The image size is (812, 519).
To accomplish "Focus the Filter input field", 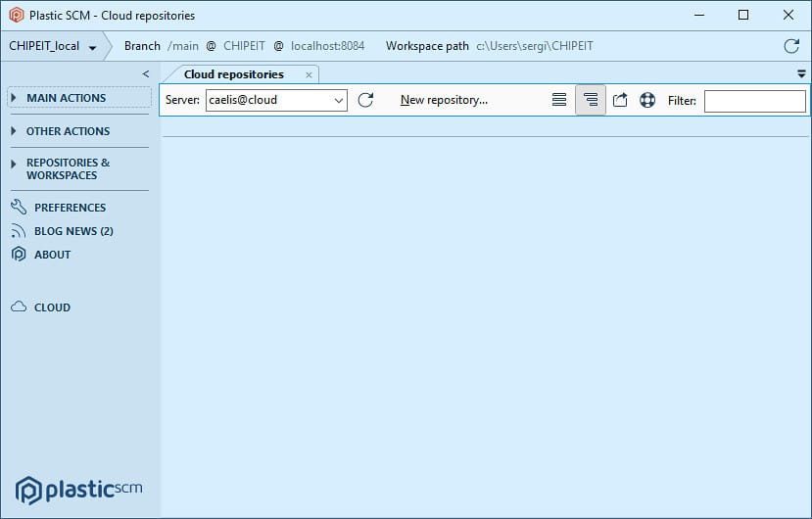I will (754, 101).
